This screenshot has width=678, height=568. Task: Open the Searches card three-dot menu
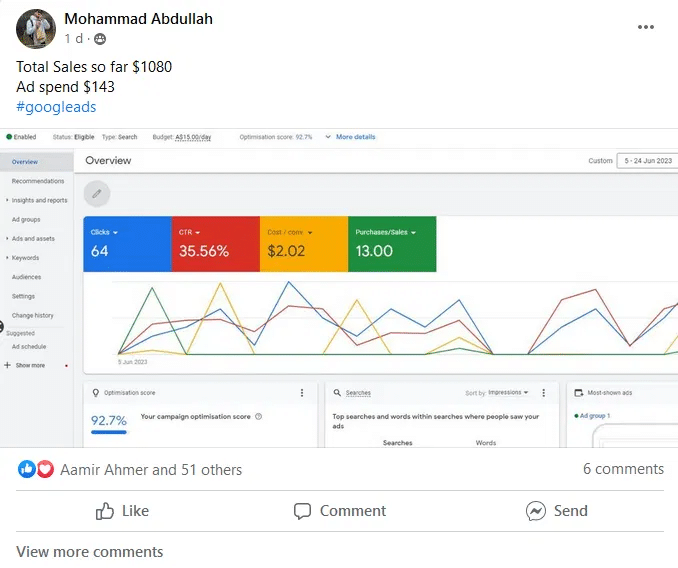point(544,392)
